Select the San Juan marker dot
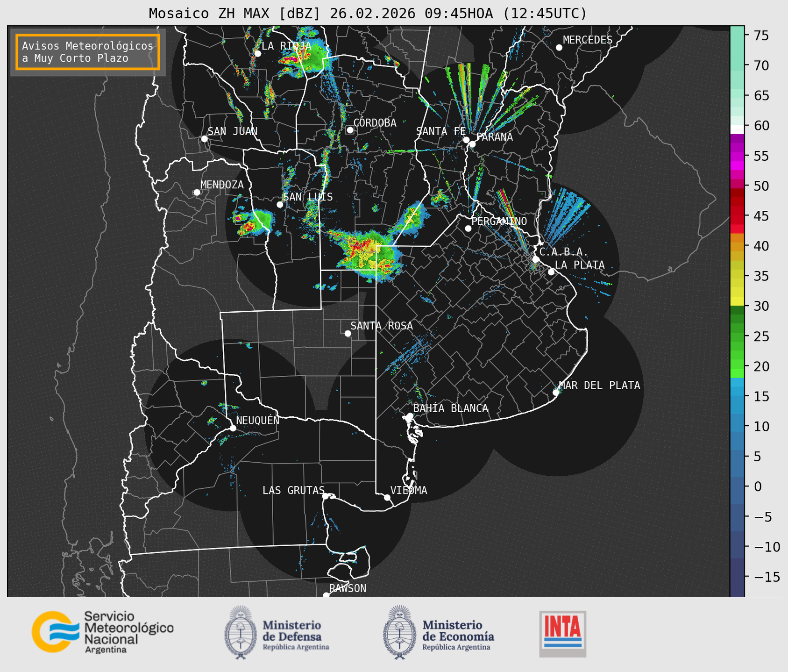The image size is (788, 672). (204, 139)
